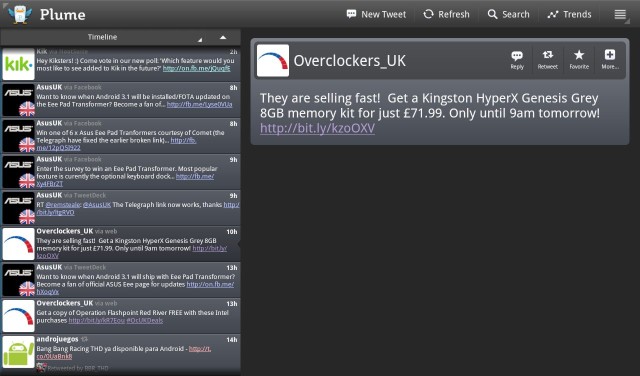Tap the Overclockers_UK avatar in detail pane
Image resolution: width=640 pixels, height=376 pixels.
pos(273,60)
